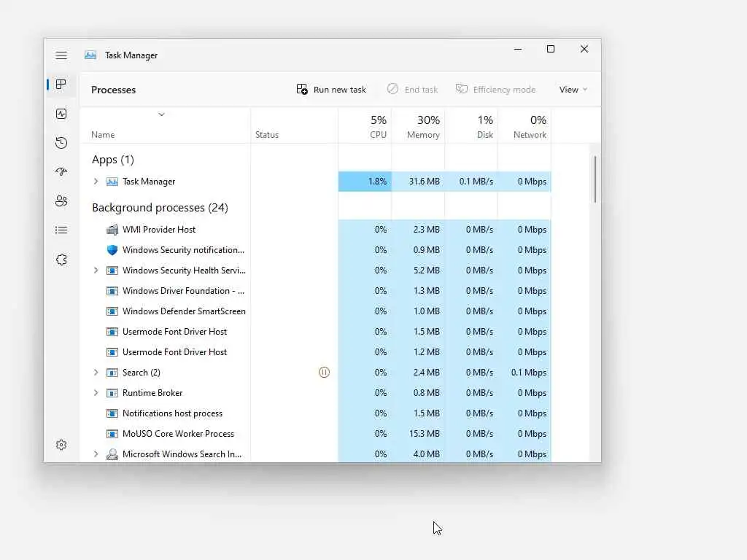Click the Processes page heading
The height and width of the screenshot is (560, 747).
tap(113, 90)
